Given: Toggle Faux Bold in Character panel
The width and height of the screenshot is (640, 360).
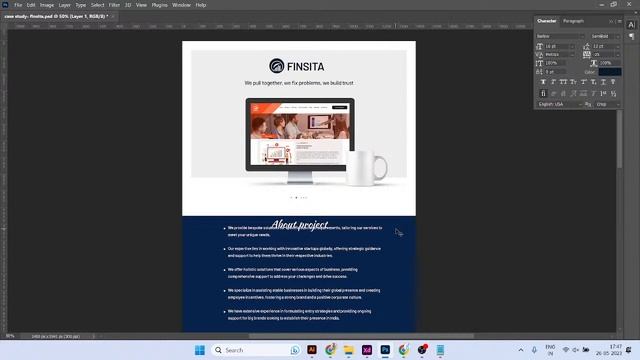Looking at the screenshot, I should pos(543,82).
